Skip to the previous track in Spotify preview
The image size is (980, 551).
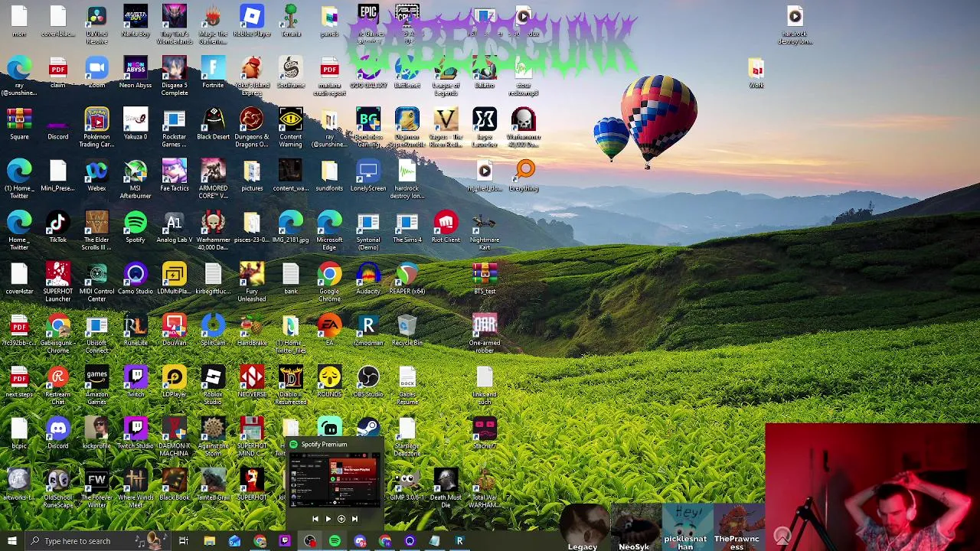(x=315, y=519)
